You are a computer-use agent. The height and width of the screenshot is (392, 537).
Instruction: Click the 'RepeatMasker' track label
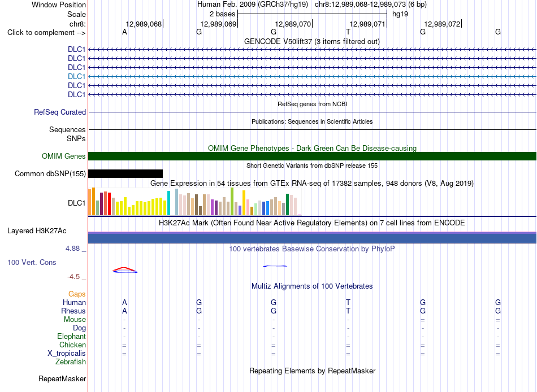62,378
